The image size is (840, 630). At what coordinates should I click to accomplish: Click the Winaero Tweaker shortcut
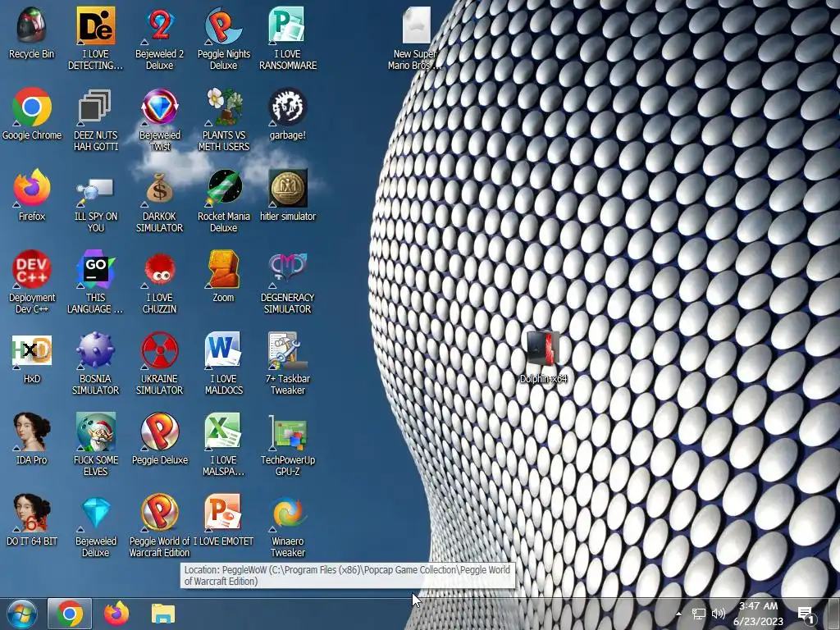point(287,513)
